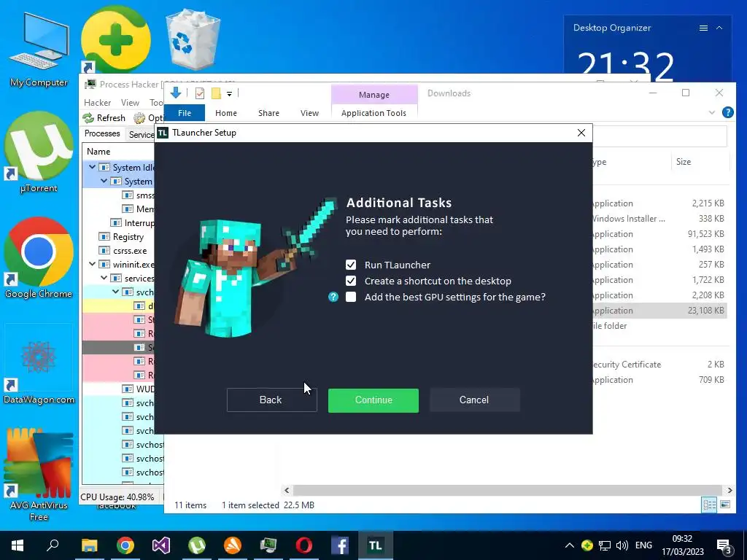Screen dimensions: 747x560
Task: Click the explorer scroll right arrow
Action: point(729,490)
